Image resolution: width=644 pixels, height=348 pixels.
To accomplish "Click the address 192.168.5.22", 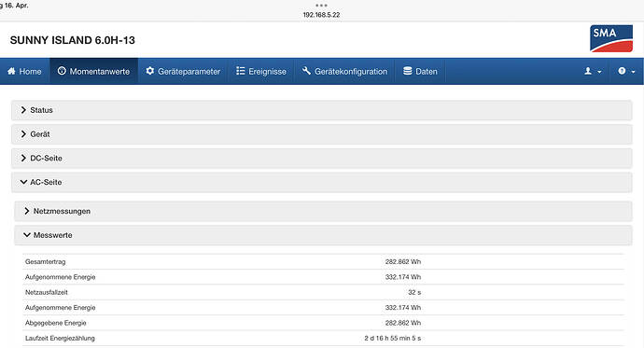I will 321,15.
